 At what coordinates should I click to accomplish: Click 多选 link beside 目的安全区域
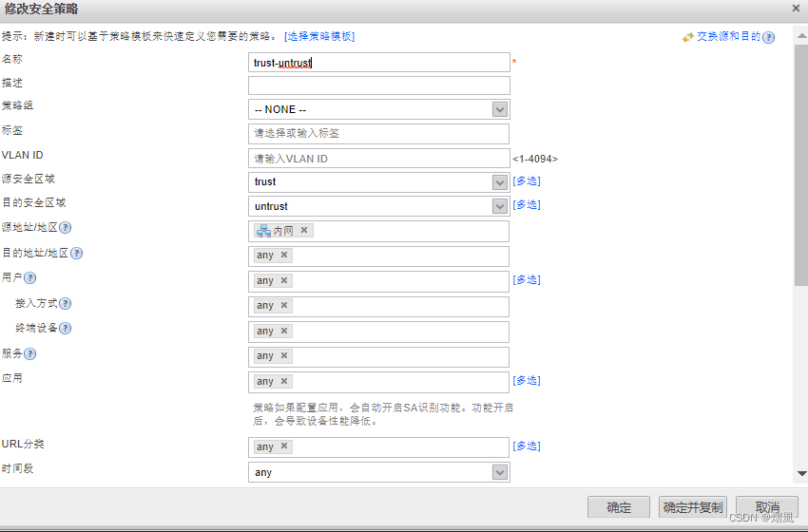(527, 204)
